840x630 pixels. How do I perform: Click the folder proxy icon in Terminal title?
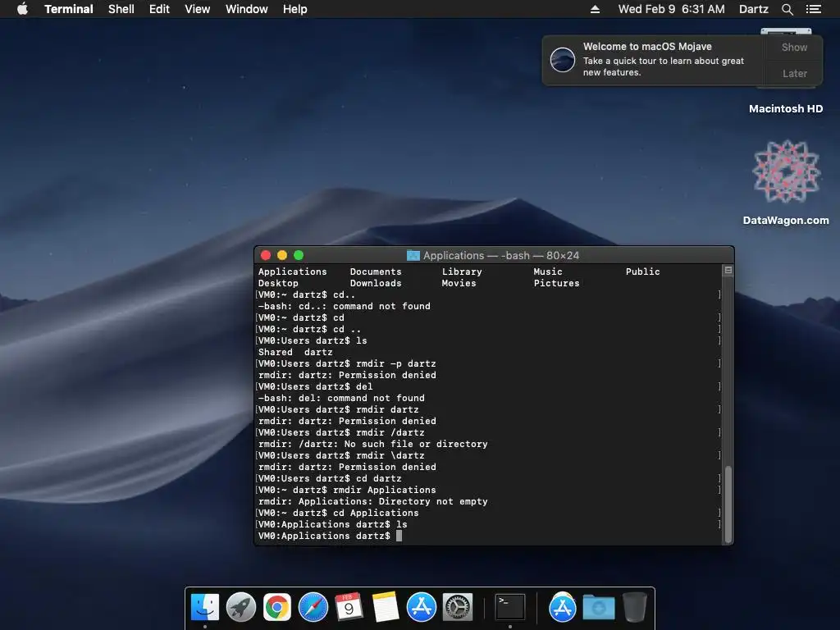coord(413,256)
